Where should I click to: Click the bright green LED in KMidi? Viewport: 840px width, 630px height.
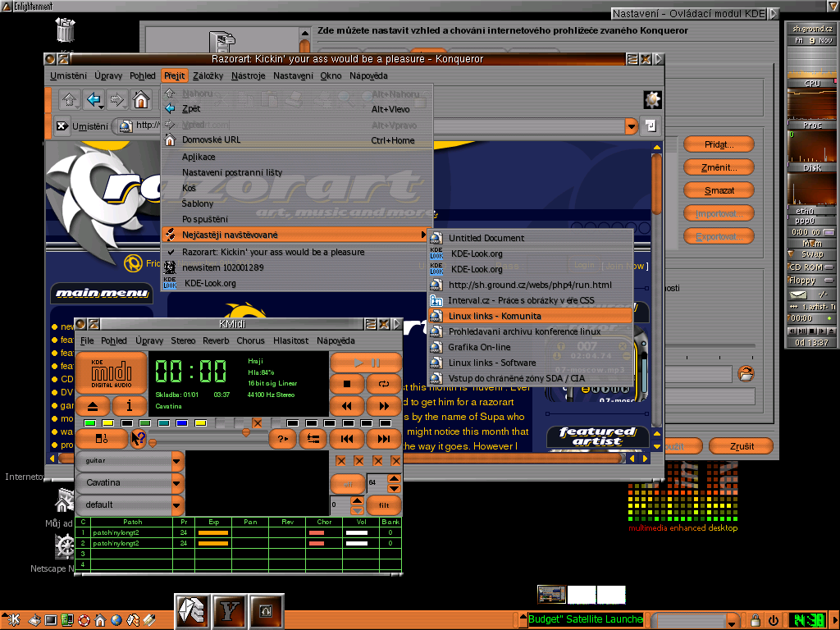[90, 423]
